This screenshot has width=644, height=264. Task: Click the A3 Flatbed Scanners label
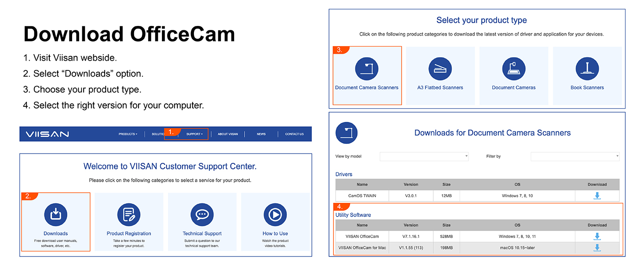click(x=440, y=88)
